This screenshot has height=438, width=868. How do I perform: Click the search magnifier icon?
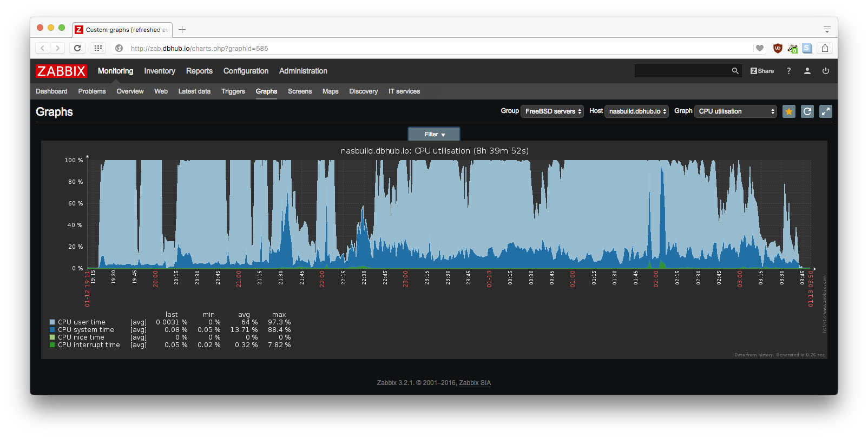[735, 71]
